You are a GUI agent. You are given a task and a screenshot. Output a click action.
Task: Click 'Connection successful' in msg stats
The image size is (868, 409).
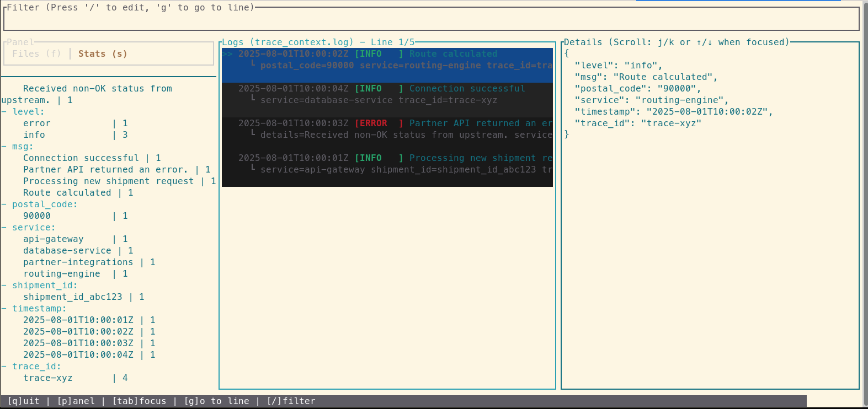(x=92, y=158)
